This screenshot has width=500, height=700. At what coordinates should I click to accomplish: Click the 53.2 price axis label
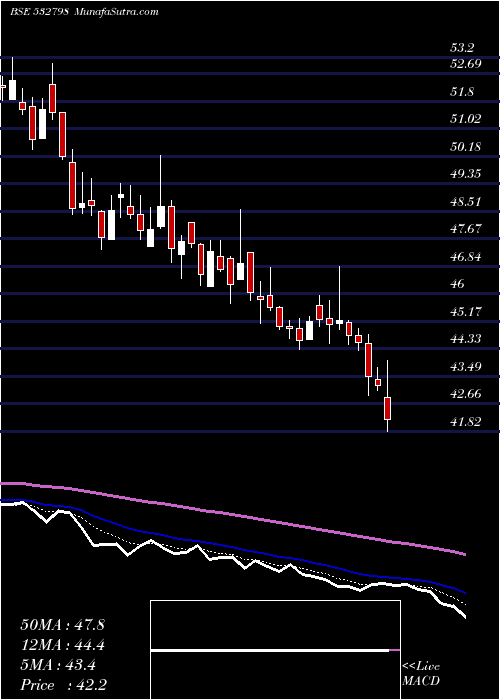pos(462,48)
